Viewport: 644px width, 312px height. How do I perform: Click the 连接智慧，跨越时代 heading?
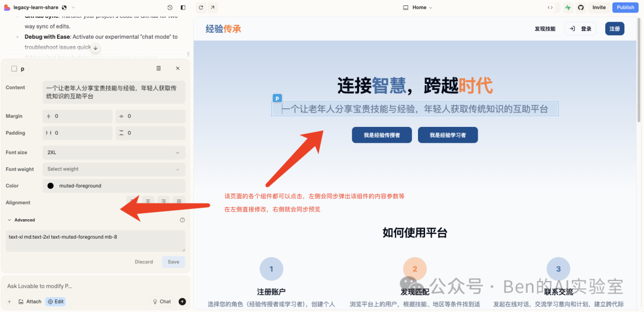[x=415, y=86]
